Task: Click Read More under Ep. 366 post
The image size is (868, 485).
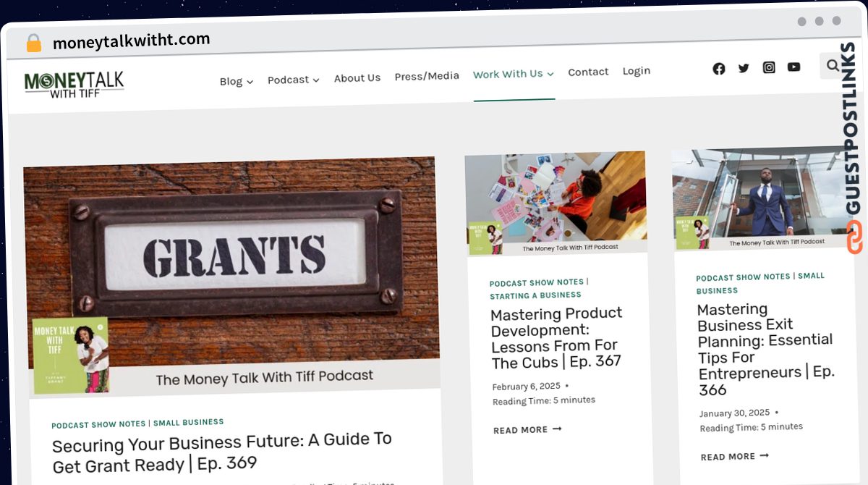Action: pos(735,457)
